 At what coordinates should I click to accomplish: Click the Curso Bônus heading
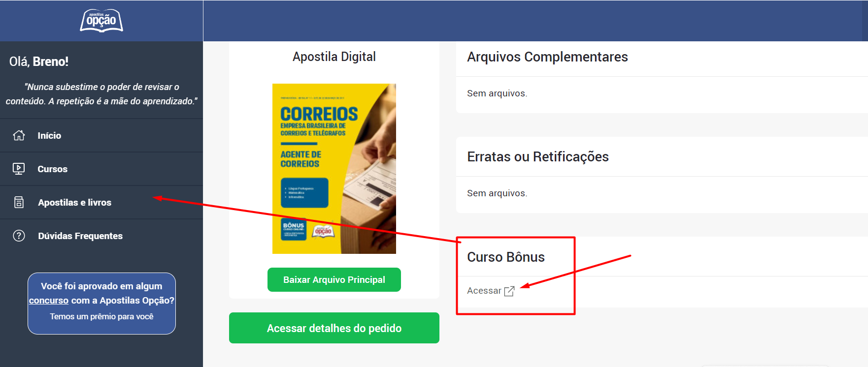coord(506,257)
